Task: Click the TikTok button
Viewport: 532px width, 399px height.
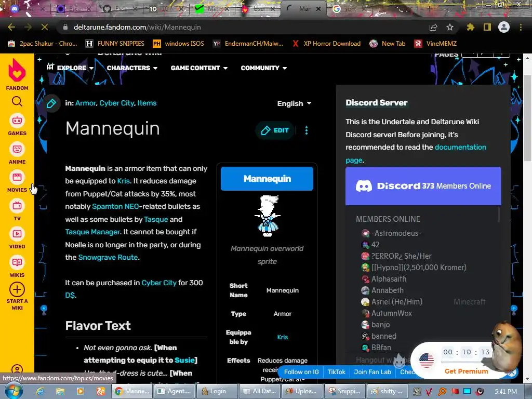Action: (x=336, y=372)
